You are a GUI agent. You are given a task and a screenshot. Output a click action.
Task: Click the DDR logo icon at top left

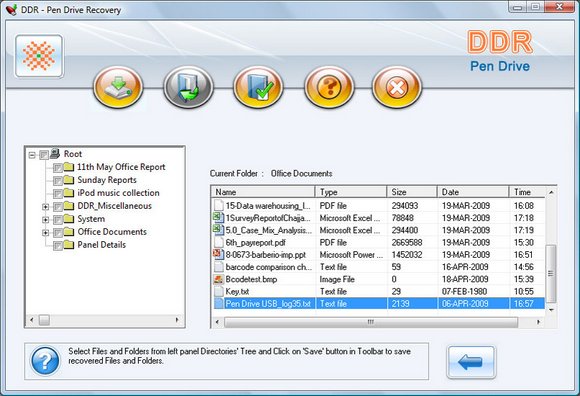[39, 56]
